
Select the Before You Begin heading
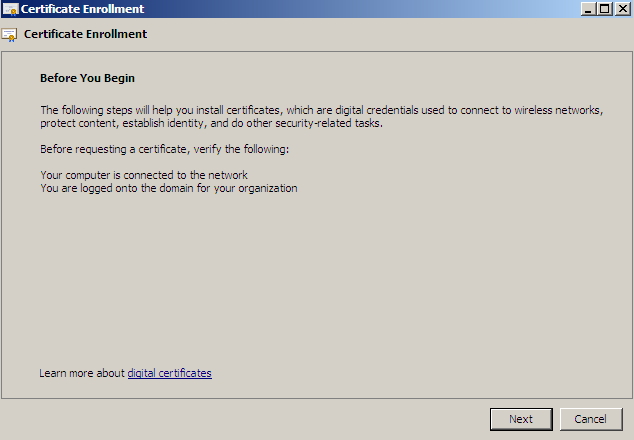(x=87, y=77)
